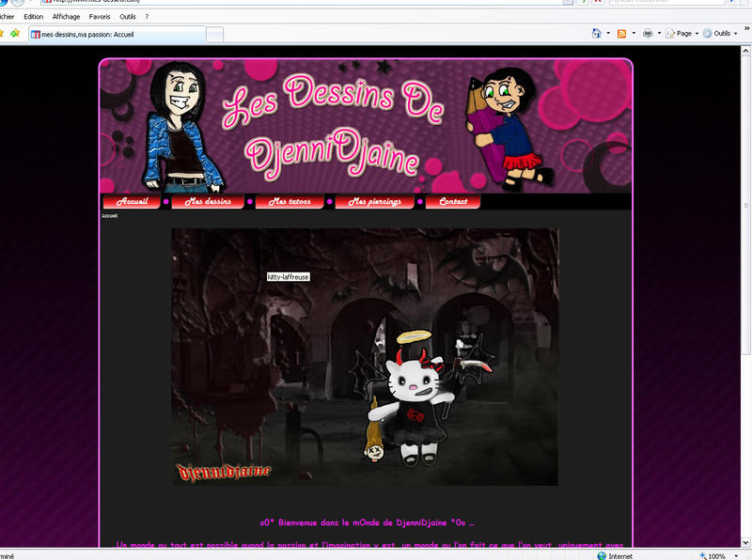Go to the Mes dessins page
This screenshot has width=752, height=560.
coord(208,202)
